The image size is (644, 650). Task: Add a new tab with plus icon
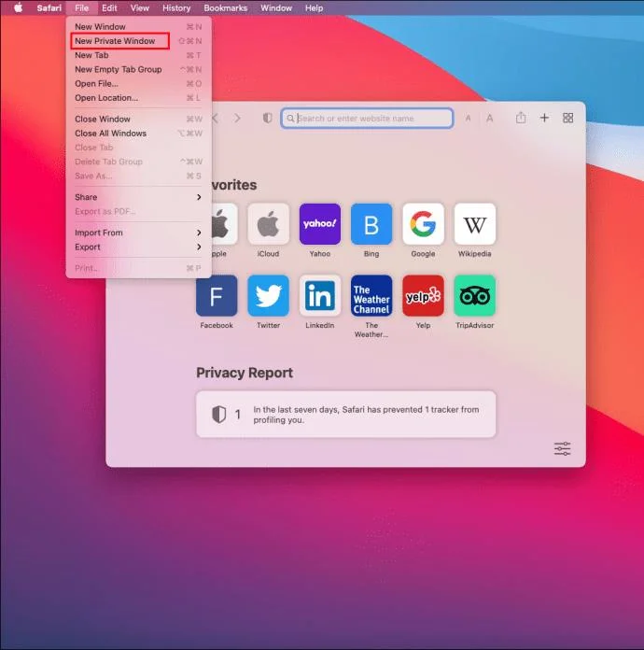[544, 118]
